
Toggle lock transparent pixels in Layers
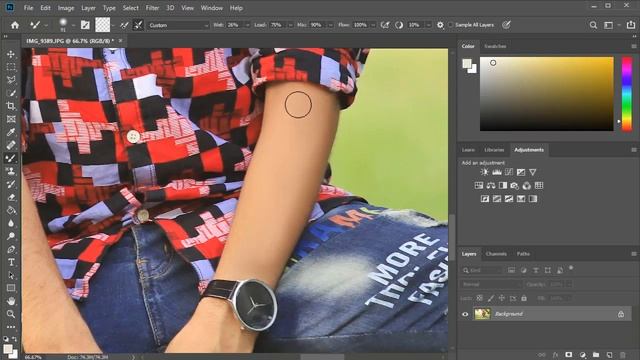click(x=480, y=298)
